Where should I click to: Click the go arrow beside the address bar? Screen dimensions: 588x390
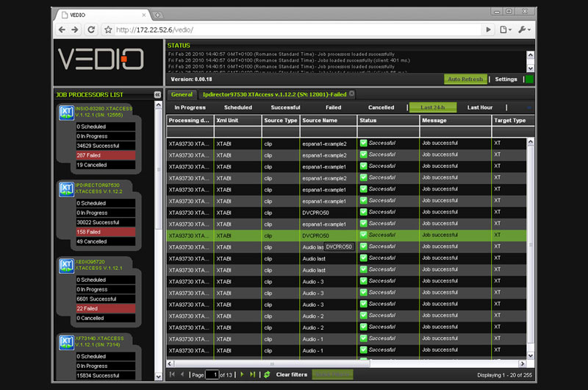click(x=488, y=29)
